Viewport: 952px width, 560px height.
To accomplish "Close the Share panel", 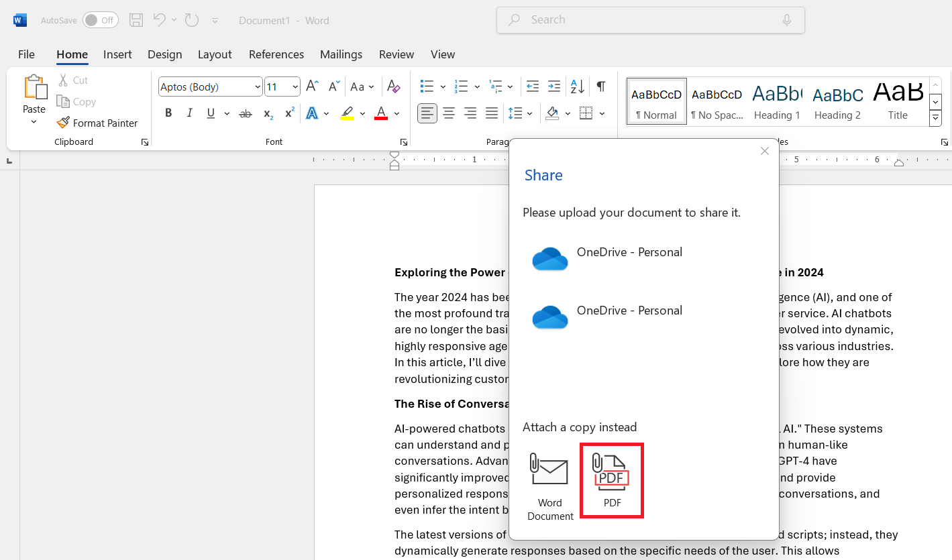I will pos(765,152).
